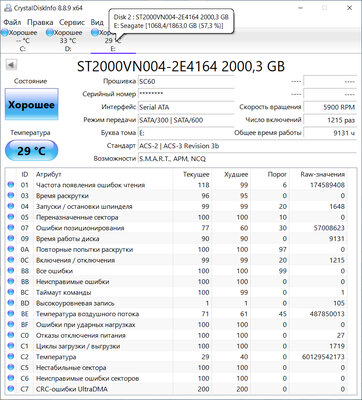362x400 pixels.
Task: Click the CrystalDiskInfo app icon in title bar
Action: tap(7, 8)
